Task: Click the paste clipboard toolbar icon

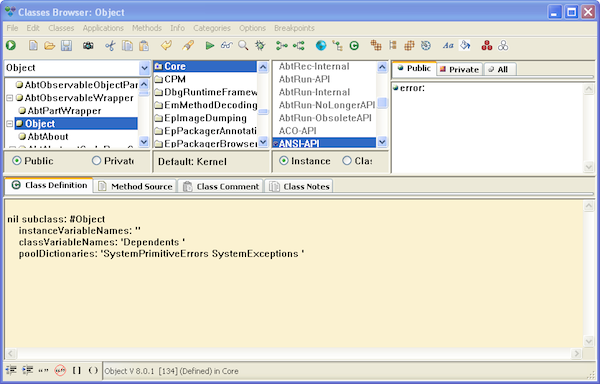Action: pos(144,46)
